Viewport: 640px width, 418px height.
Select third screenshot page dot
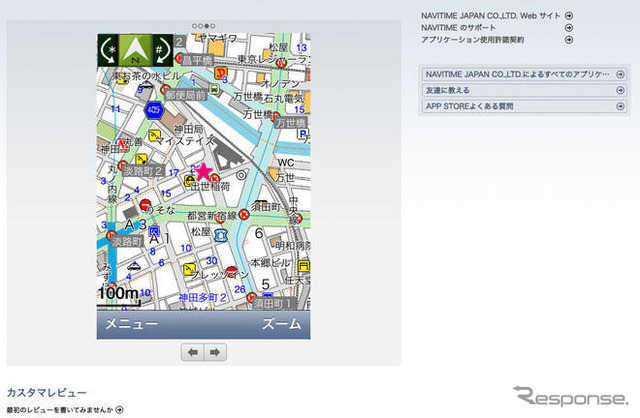(207, 26)
